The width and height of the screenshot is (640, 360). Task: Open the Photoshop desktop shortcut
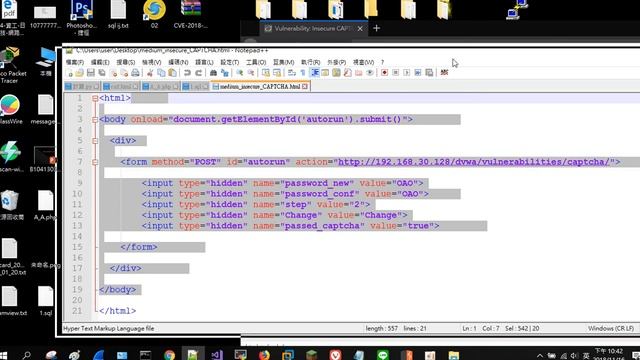coord(82,17)
